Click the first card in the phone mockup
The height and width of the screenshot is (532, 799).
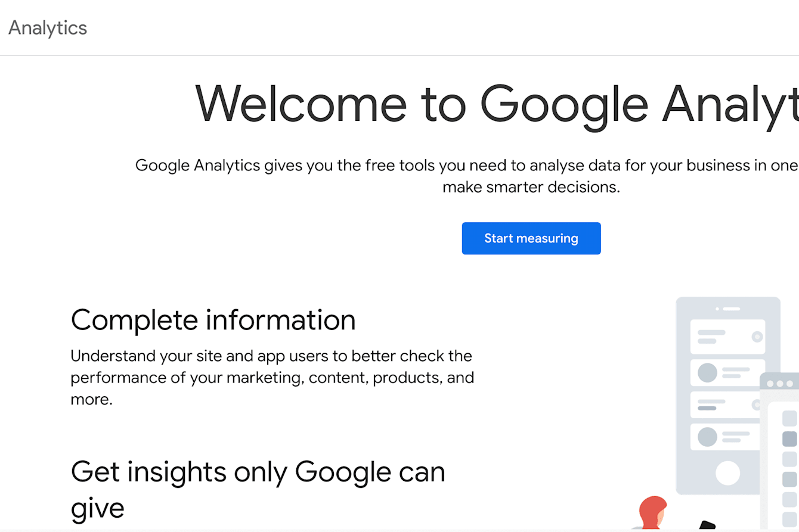(x=727, y=335)
